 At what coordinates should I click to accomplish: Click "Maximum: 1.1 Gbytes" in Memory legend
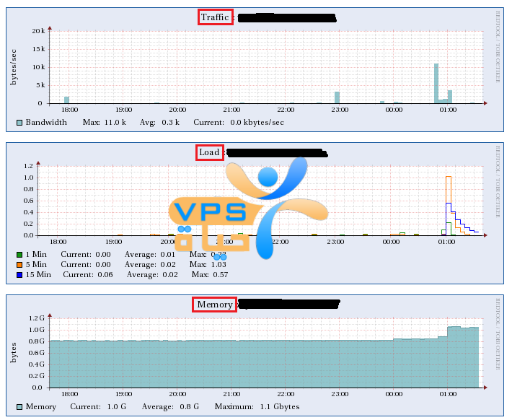257,407
